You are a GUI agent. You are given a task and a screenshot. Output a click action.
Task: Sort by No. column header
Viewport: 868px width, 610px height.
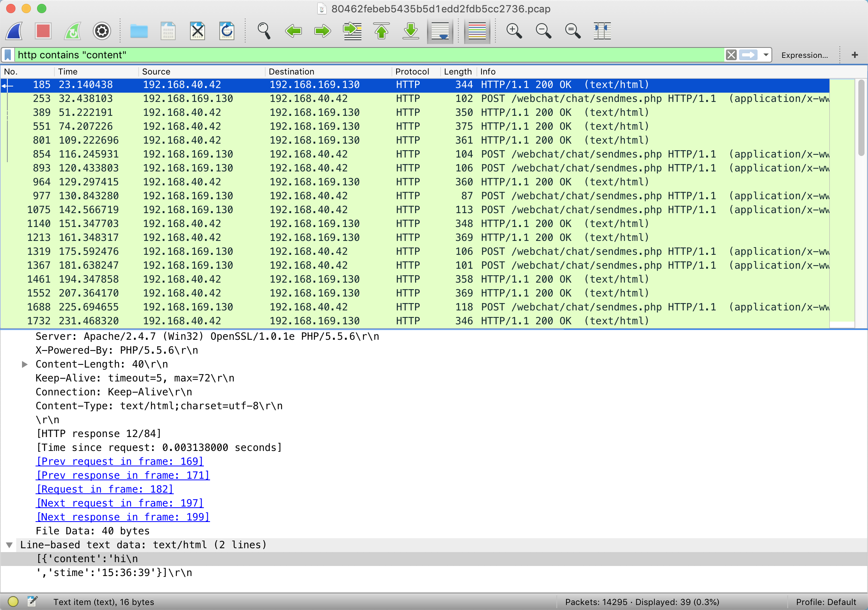pos(27,71)
